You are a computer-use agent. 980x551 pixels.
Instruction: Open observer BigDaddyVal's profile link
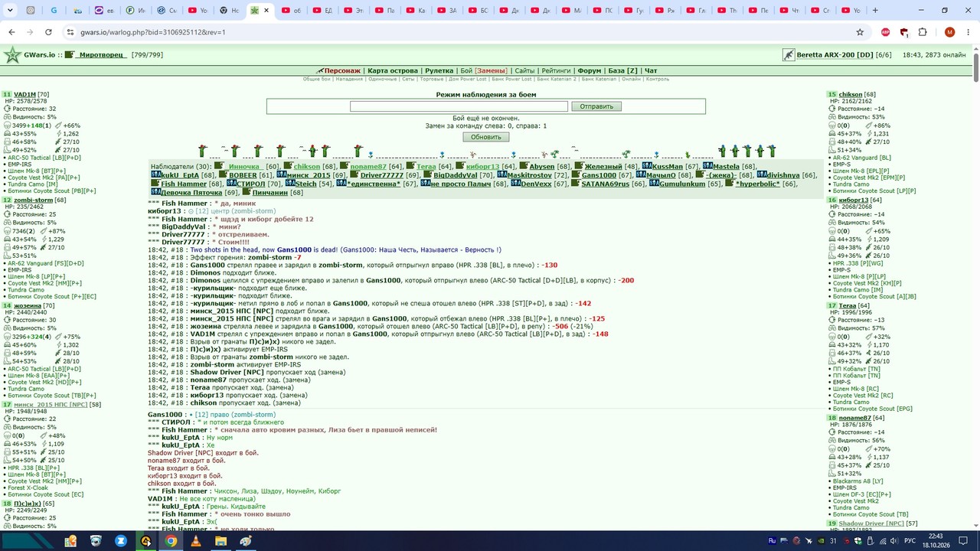point(455,175)
